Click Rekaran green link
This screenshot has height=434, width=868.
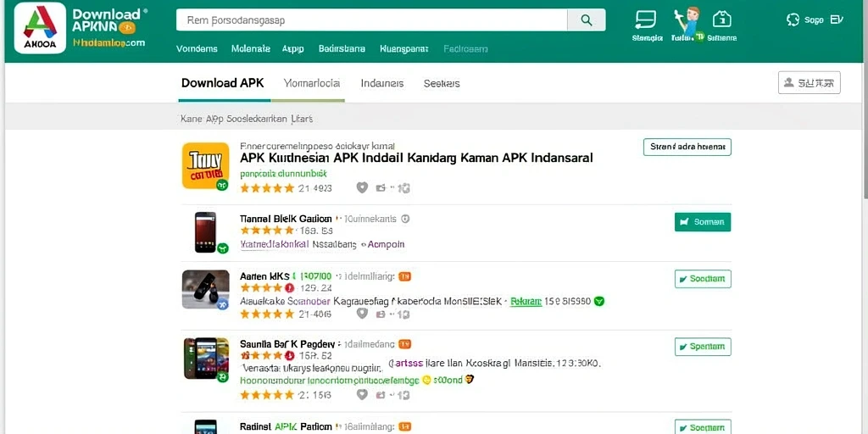tap(526, 302)
